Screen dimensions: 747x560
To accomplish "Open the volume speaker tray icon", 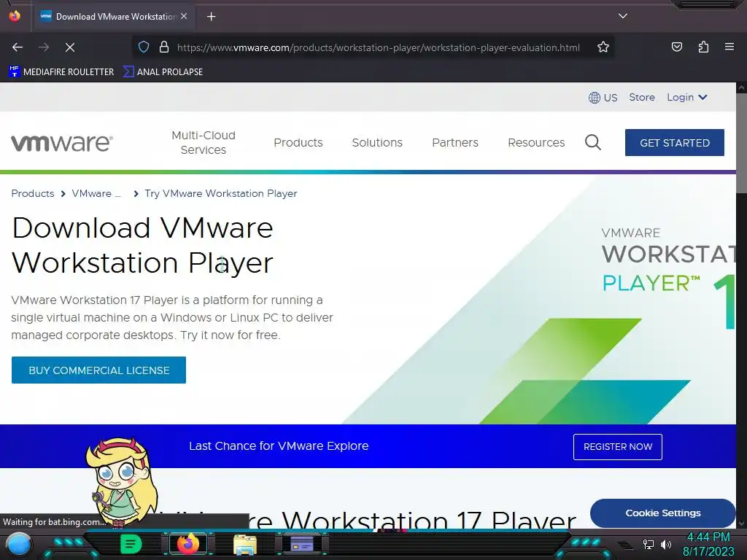I will click(665, 544).
